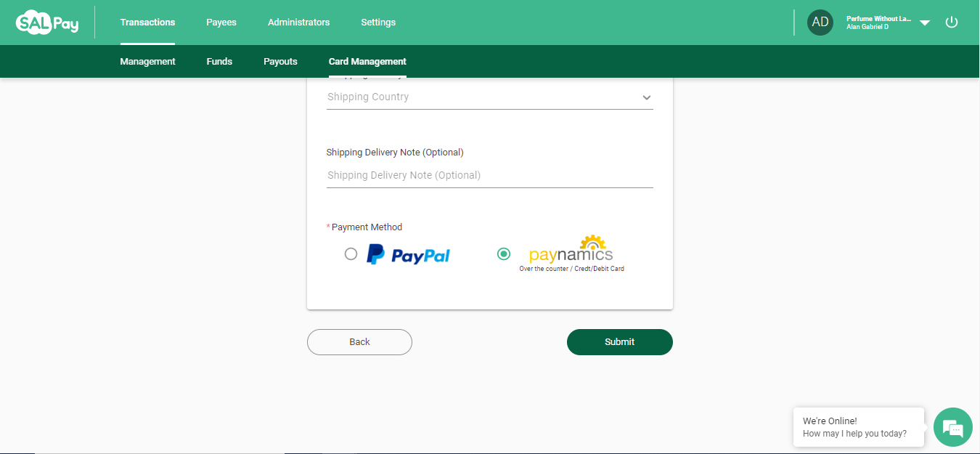
Task: Open the Administrators menu
Action: (x=298, y=23)
